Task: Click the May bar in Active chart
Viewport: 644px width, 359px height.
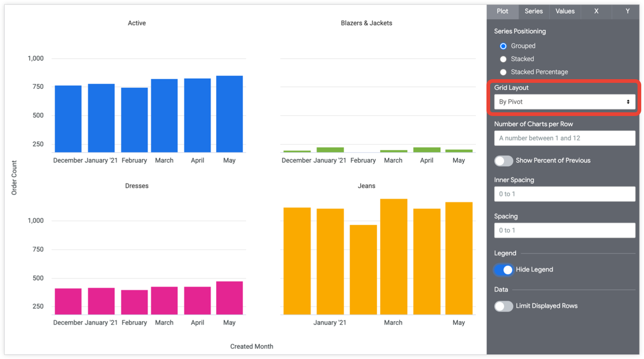Action: point(229,114)
